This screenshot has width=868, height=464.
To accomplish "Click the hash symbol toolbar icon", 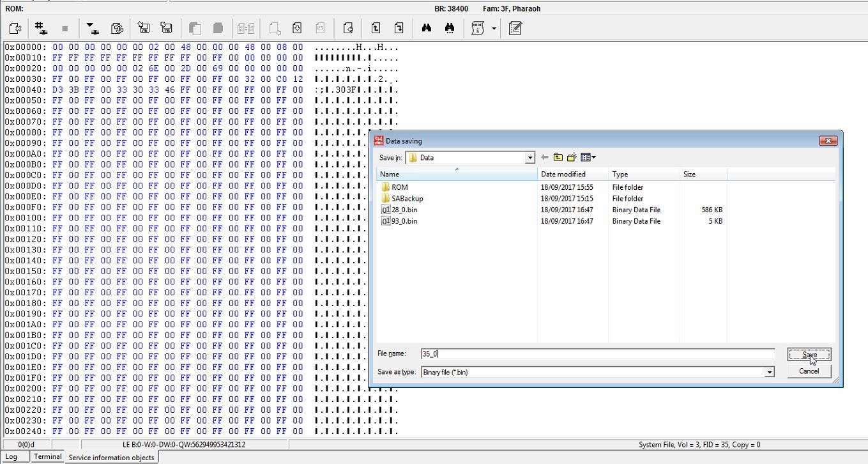I will 42,28.
